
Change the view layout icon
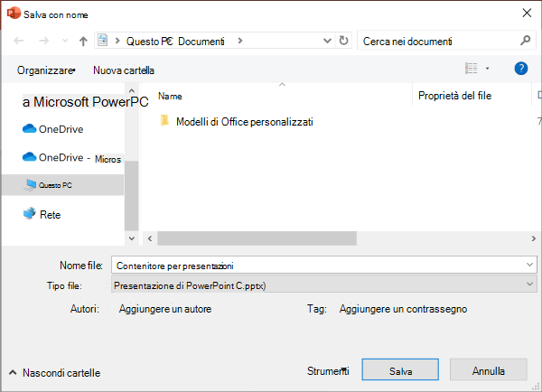(x=472, y=68)
